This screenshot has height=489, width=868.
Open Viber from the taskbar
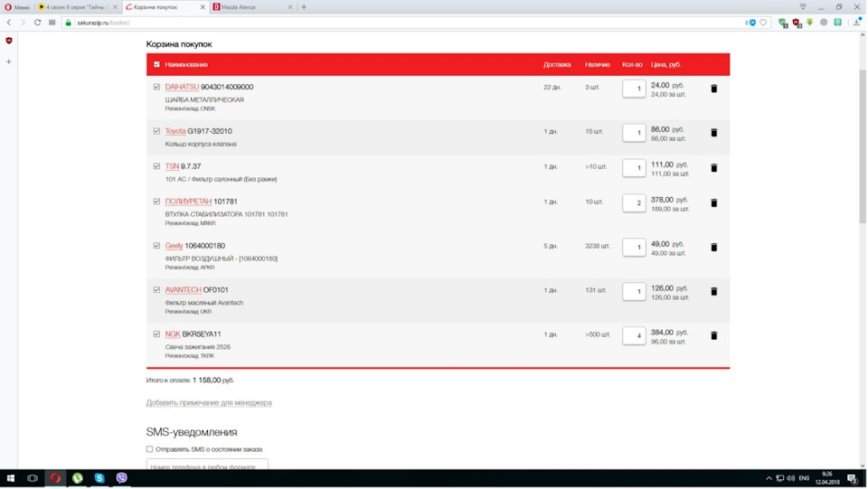[x=122, y=478]
